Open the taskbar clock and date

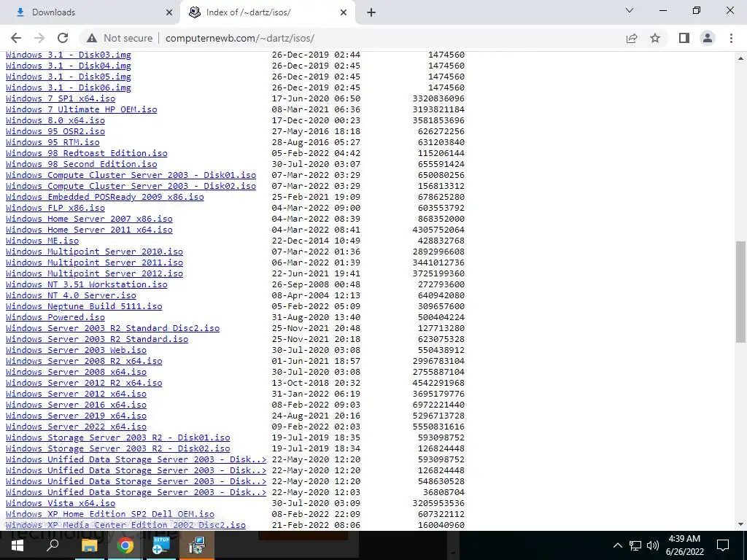point(684,545)
